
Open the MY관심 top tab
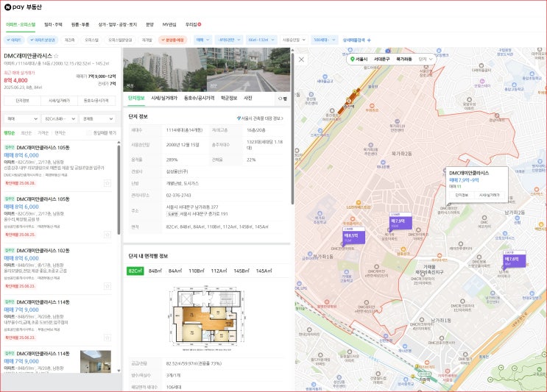pos(169,25)
